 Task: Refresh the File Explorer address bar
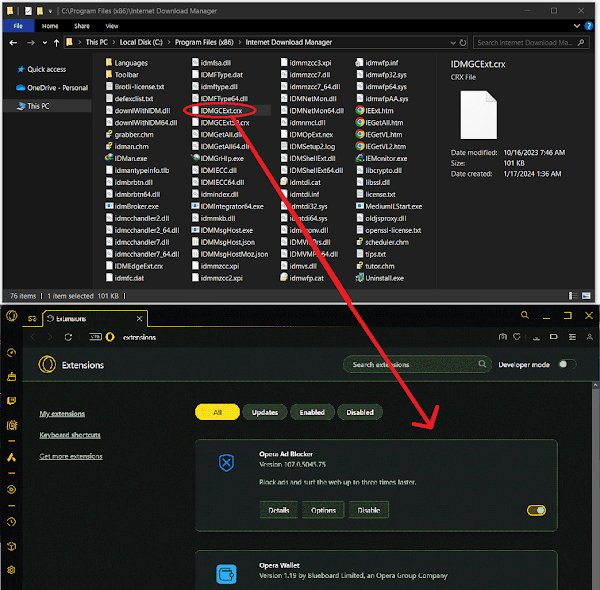pos(463,42)
